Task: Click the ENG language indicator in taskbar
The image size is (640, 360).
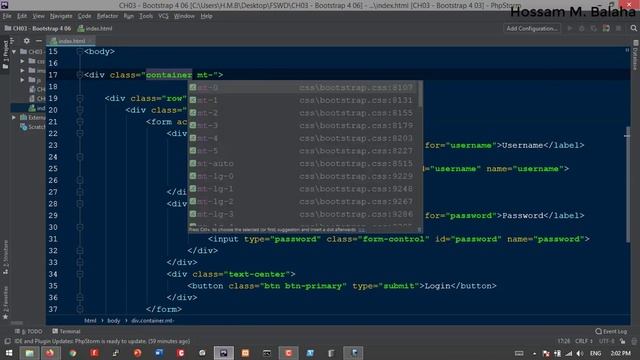Action: tap(596, 353)
